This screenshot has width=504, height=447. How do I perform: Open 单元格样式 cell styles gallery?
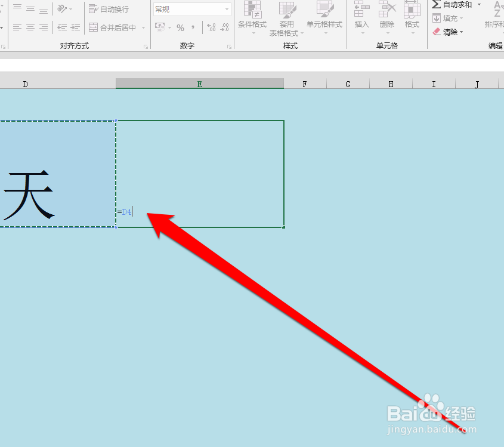click(x=324, y=18)
